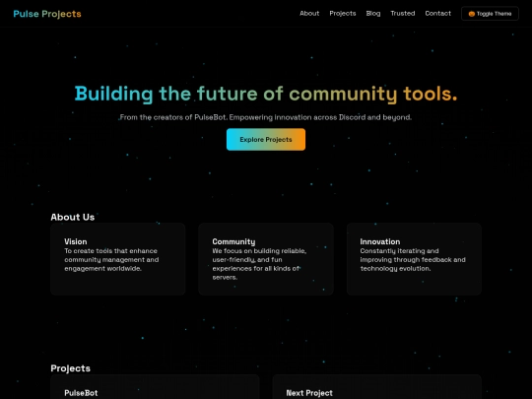The height and width of the screenshot is (399, 532).
Task: Select the Trusted nav link
Action: (x=402, y=13)
